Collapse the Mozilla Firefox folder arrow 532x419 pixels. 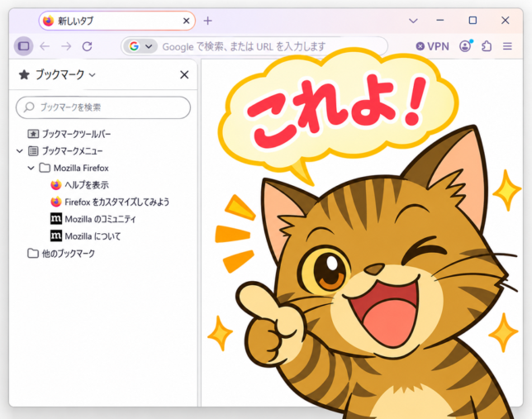click(x=31, y=168)
